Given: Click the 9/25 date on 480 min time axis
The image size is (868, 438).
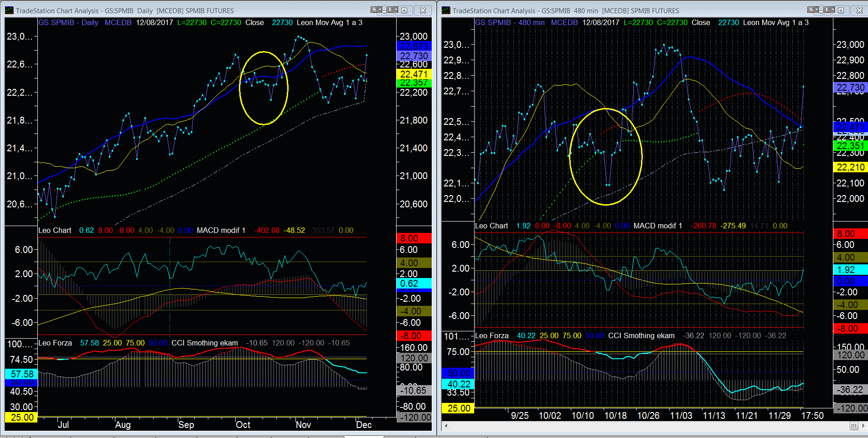Looking at the screenshot, I should coord(520,416).
